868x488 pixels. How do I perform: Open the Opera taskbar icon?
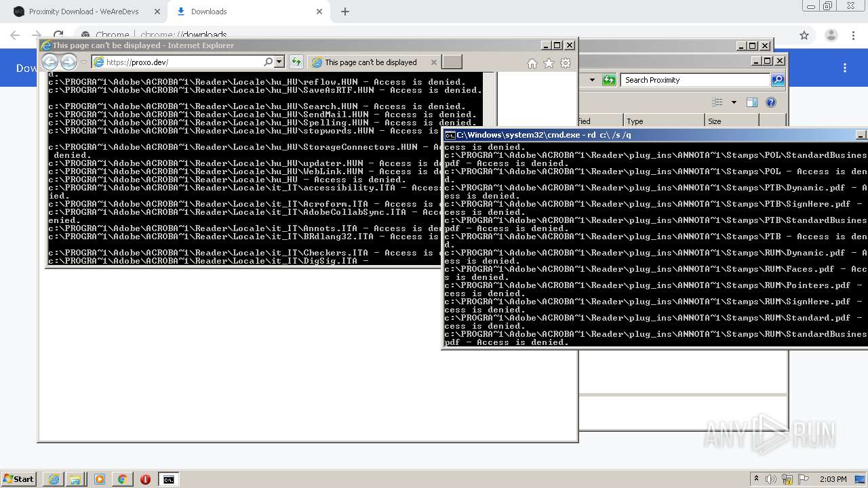tap(145, 479)
